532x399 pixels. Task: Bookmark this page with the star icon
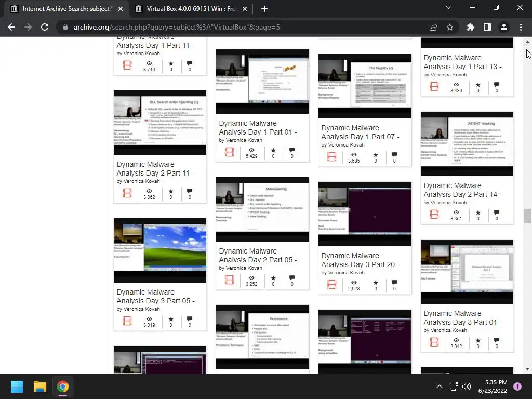click(x=450, y=27)
